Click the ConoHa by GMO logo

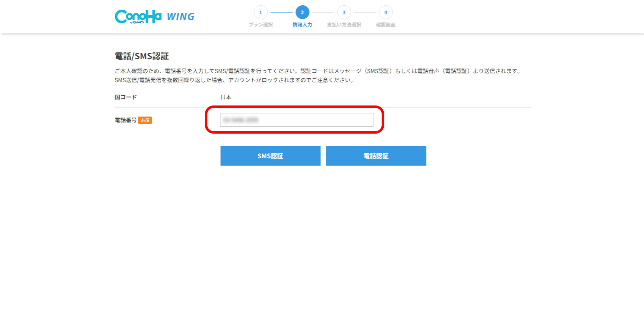point(138,16)
